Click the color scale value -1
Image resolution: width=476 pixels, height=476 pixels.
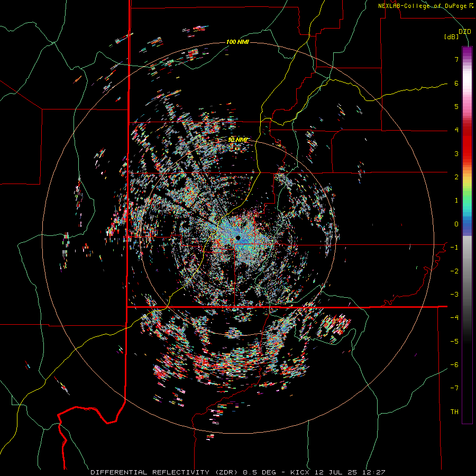454,248
